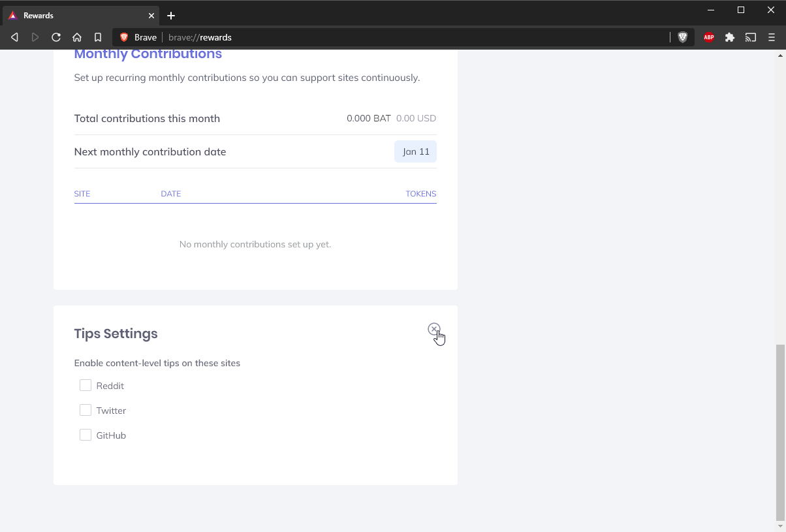
Task: Reload the Brave rewards page
Action: pyautogui.click(x=56, y=37)
